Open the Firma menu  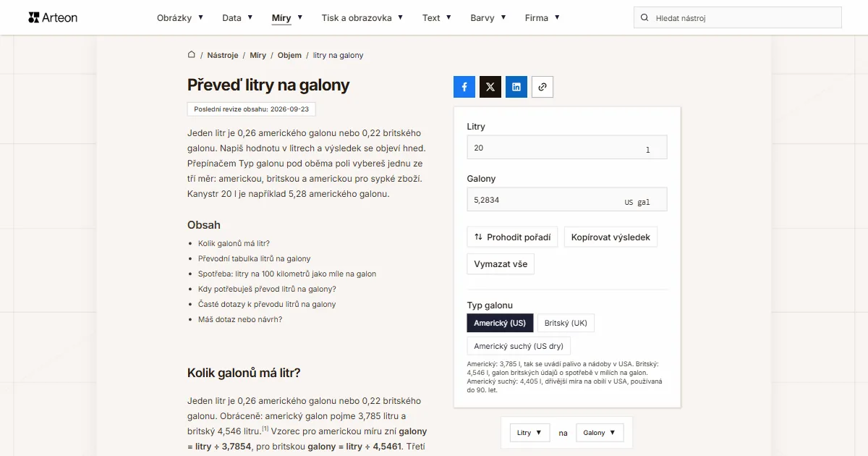(x=542, y=18)
